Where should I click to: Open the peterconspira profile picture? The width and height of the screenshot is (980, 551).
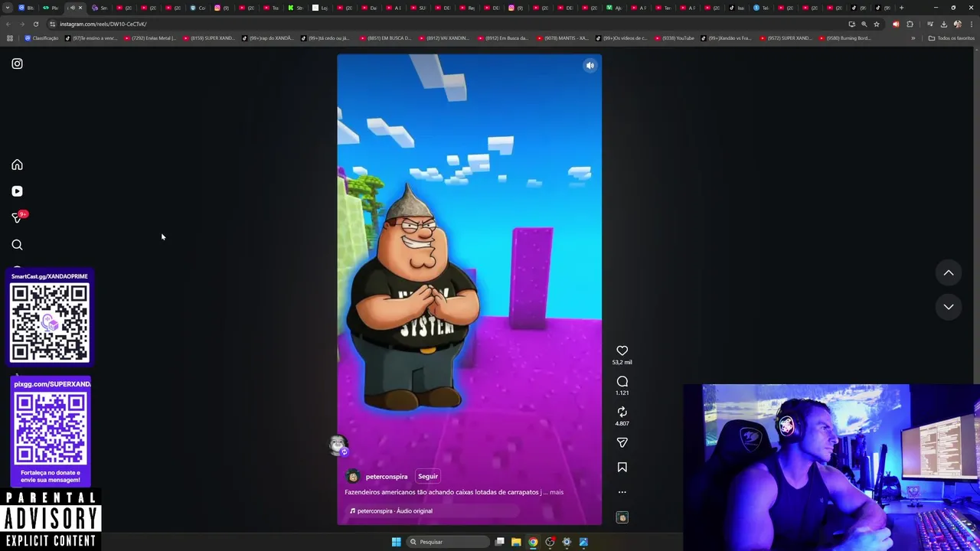353,476
